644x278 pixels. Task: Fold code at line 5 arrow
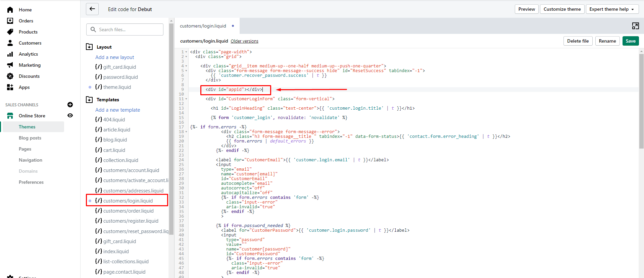pyautogui.click(x=186, y=71)
